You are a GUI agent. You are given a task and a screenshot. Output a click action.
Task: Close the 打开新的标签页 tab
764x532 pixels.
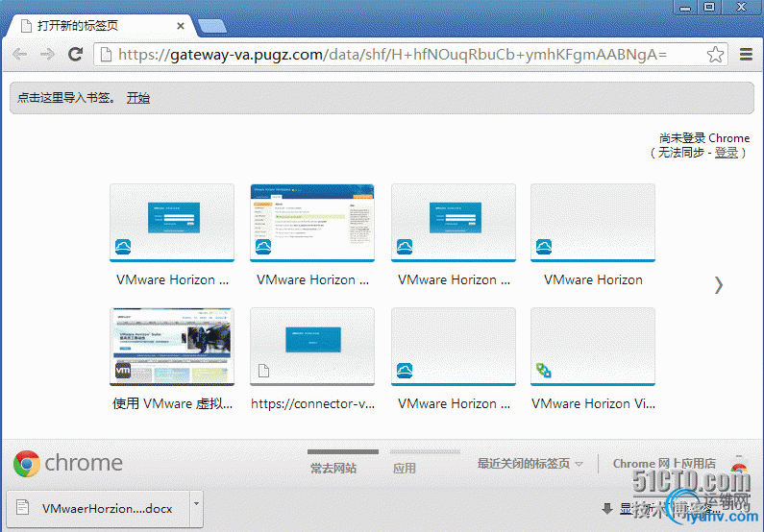tap(181, 26)
